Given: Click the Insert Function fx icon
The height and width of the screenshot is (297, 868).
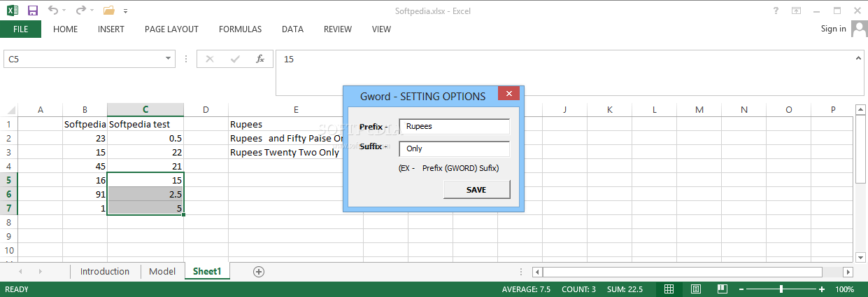Looking at the screenshot, I should pos(260,60).
